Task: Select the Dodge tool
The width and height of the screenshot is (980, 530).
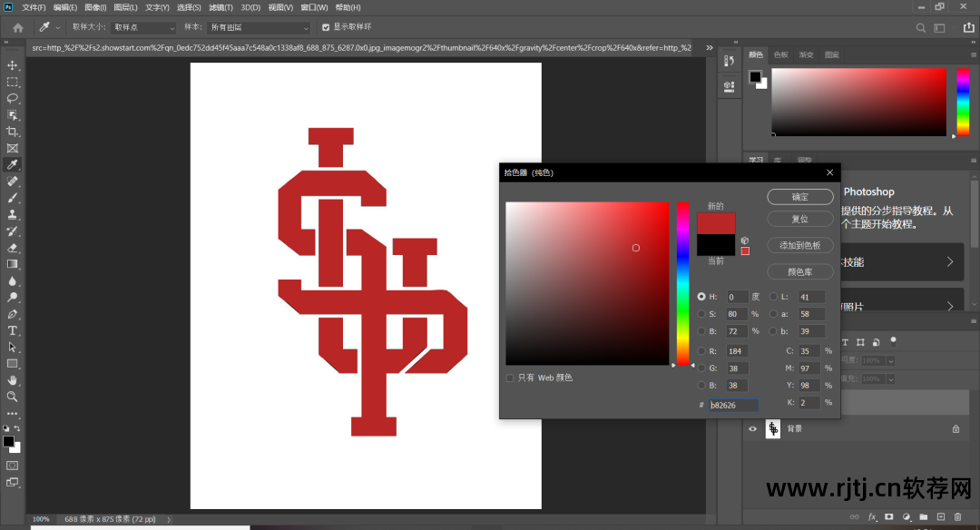Action: 12,298
